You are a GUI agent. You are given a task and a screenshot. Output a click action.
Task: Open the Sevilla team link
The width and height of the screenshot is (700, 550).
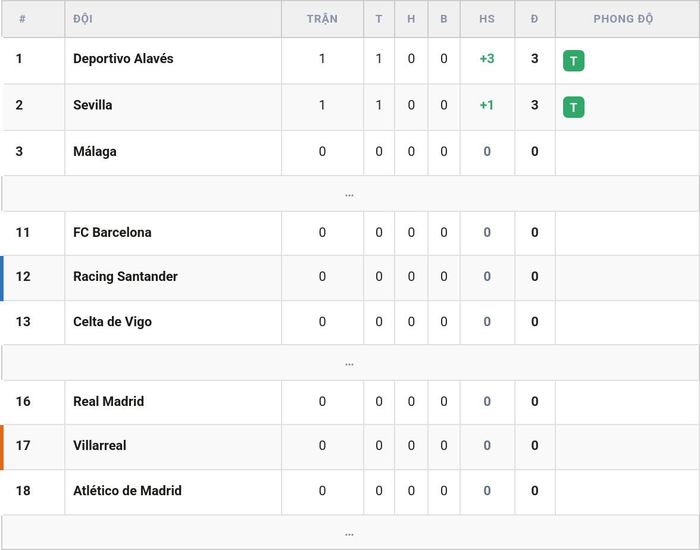(x=92, y=105)
